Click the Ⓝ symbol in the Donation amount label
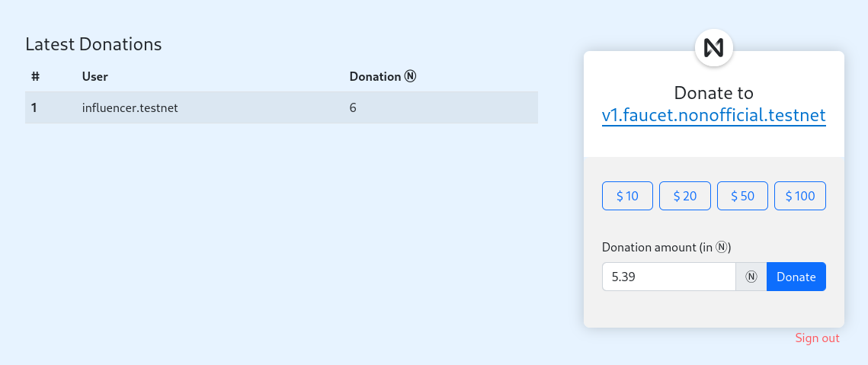The image size is (868, 365). [x=723, y=247]
